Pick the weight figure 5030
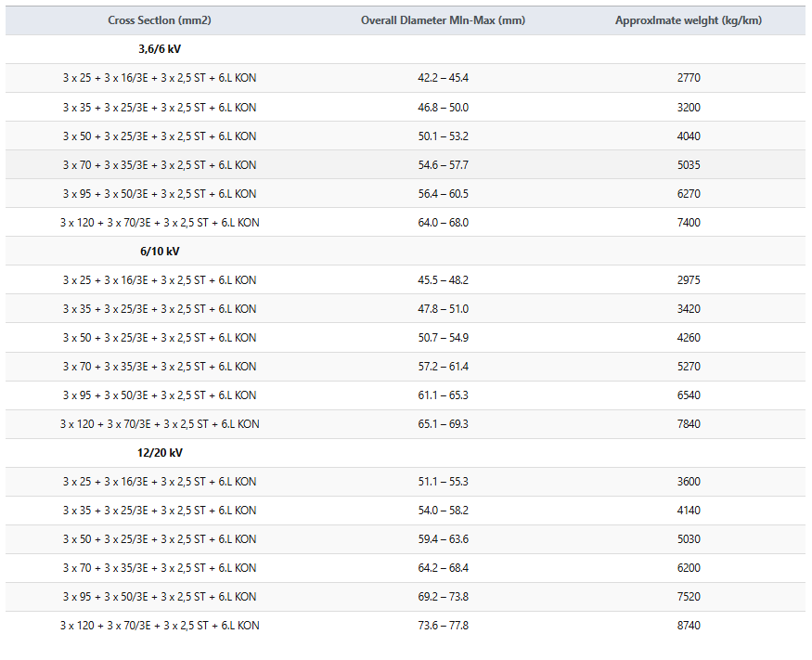The image size is (812, 660). pos(689,539)
